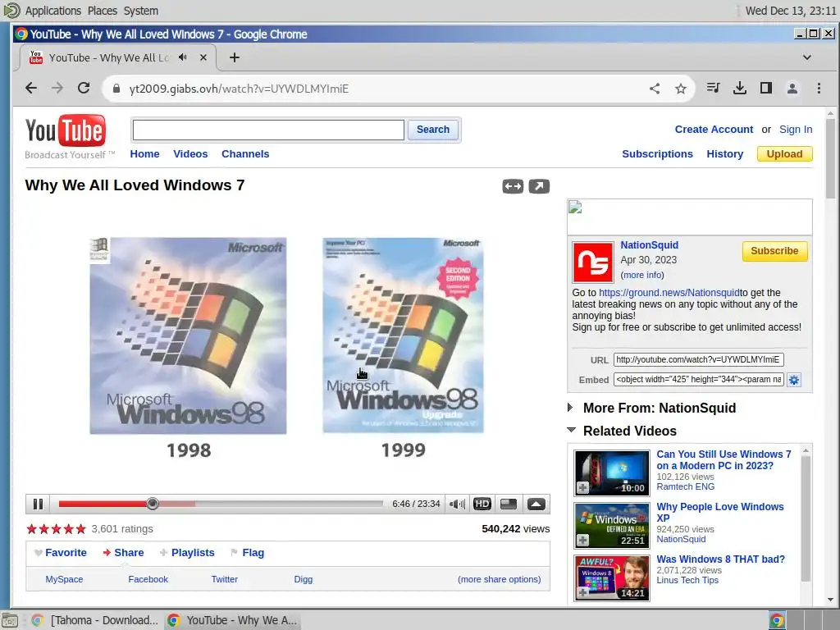Add Windows 8 video to queue plus icon
This screenshot has height=630, width=840.
coord(583,592)
